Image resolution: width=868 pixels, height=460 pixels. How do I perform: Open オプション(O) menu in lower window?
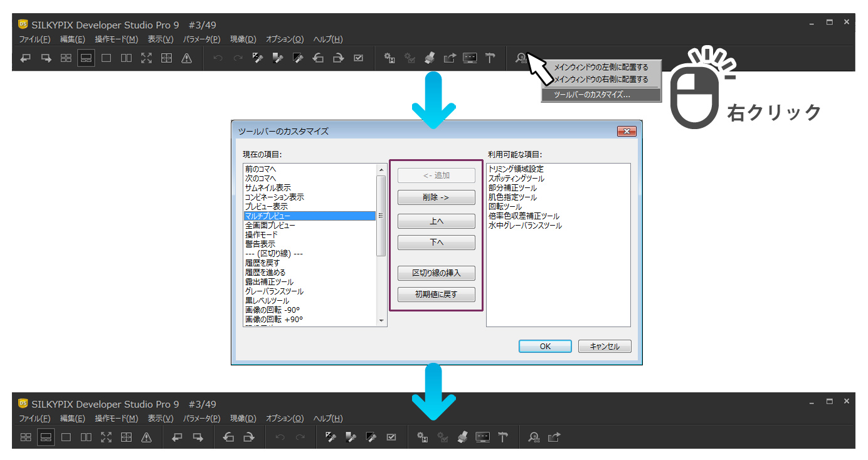coord(285,419)
